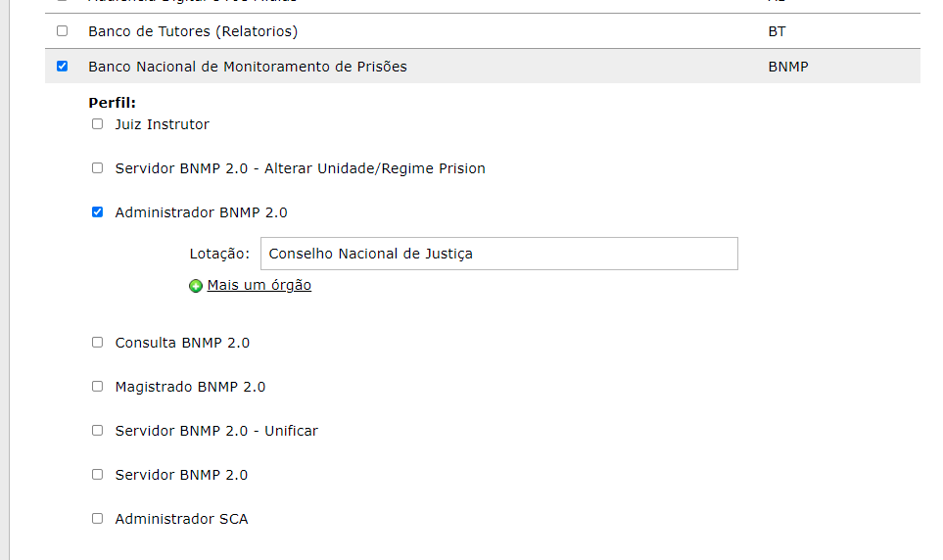Viewport: 943px width, 560px height.
Task: Check the plain Servidor BNMP 2.0 checkbox
Action: point(97,474)
